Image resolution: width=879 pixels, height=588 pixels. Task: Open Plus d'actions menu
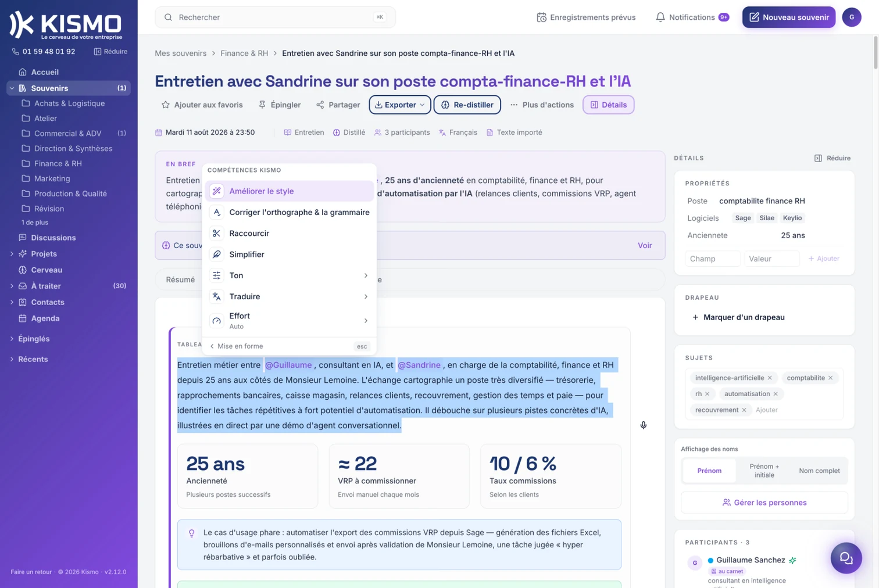542,105
